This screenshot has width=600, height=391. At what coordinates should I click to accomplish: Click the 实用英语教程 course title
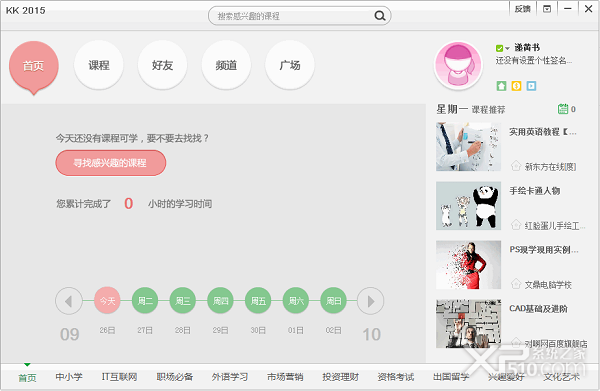[543, 132]
